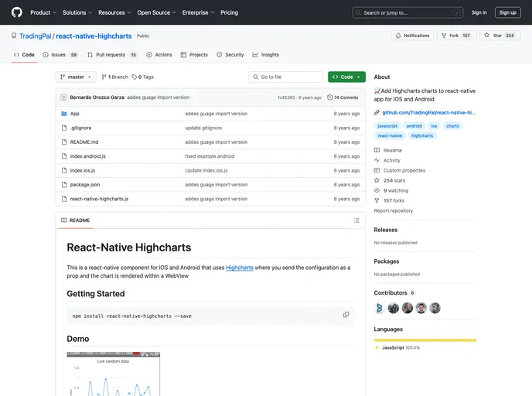Open Custom properties link
This screenshot has width=532, height=396.
point(399,171)
